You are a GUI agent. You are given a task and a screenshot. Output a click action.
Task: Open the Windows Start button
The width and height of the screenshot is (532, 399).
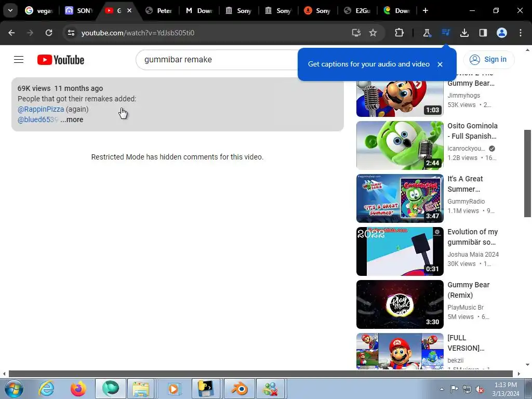(14, 389)
